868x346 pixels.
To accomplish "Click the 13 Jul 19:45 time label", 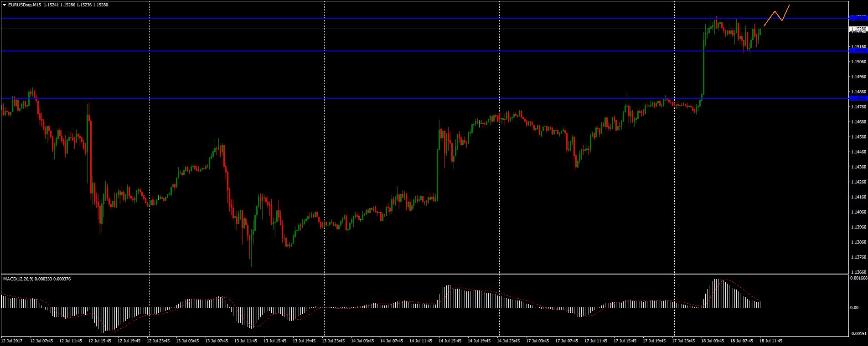I will coord(304,340).
